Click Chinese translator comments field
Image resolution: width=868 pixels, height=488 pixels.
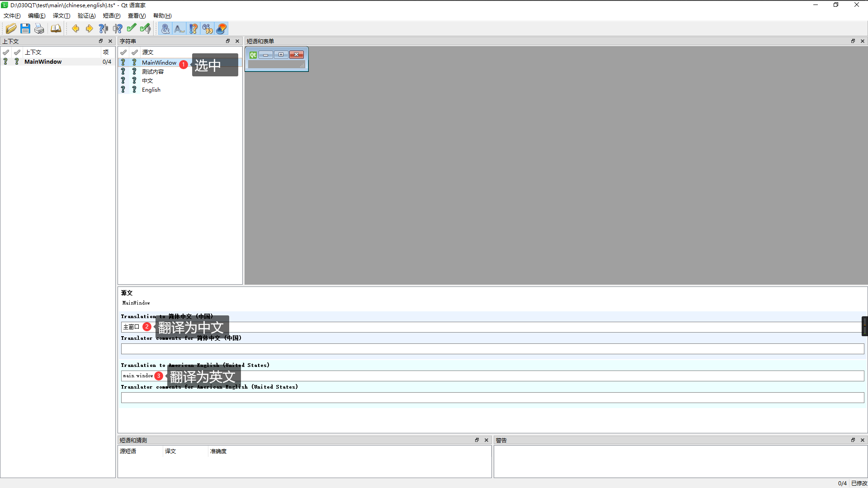492,349
